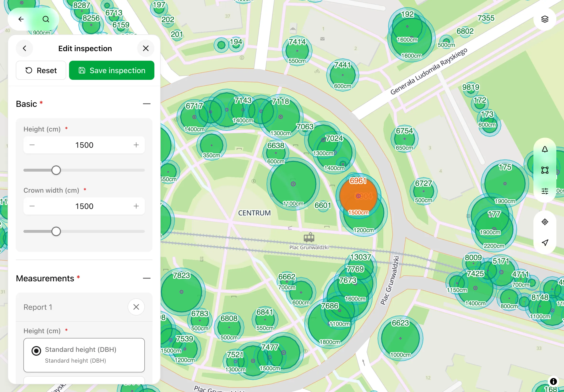Click tree marker 6783 on the map

200,320
